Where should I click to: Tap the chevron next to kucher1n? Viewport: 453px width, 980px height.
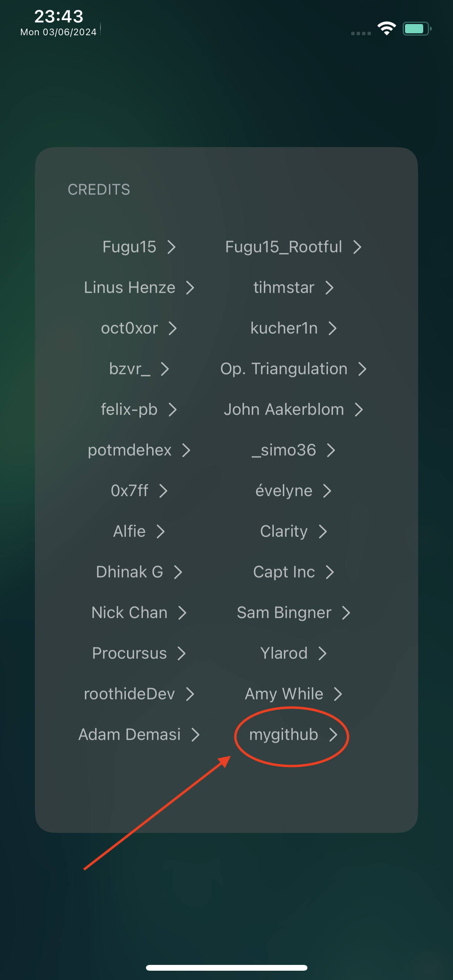[332, 328]
